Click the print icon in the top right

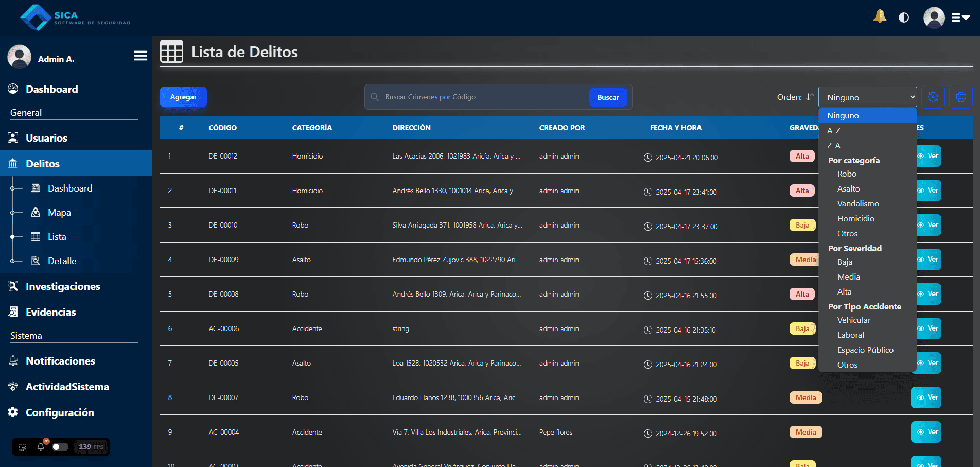click(960, 97)
